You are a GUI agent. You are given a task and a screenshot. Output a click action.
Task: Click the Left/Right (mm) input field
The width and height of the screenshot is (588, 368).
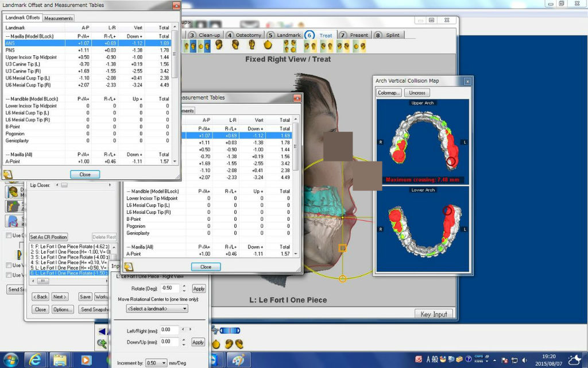coord(169,329)
